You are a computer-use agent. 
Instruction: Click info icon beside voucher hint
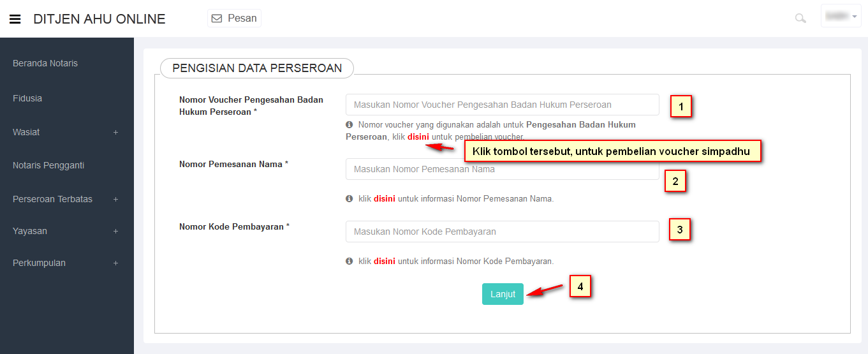349,125
